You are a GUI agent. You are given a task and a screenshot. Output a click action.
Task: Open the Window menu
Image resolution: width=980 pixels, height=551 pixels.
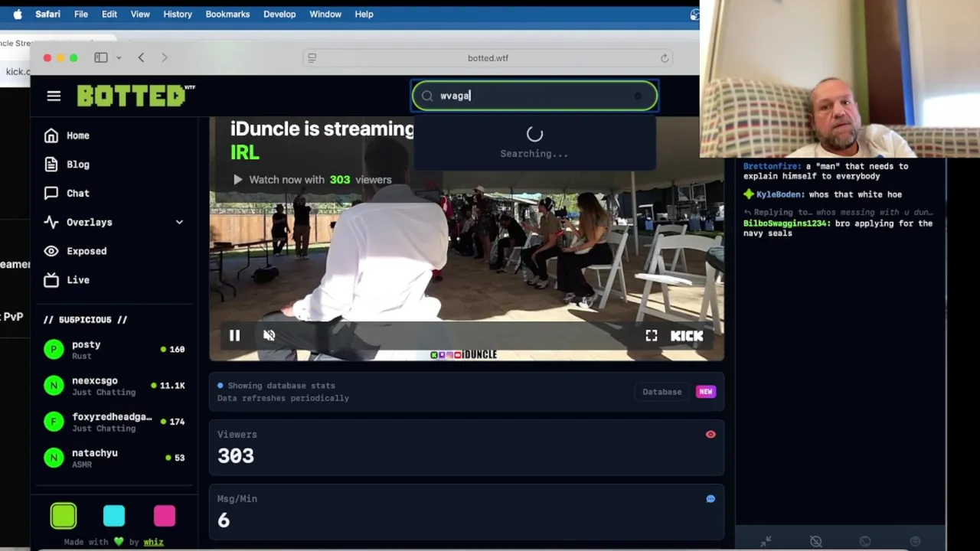(325, 14)
